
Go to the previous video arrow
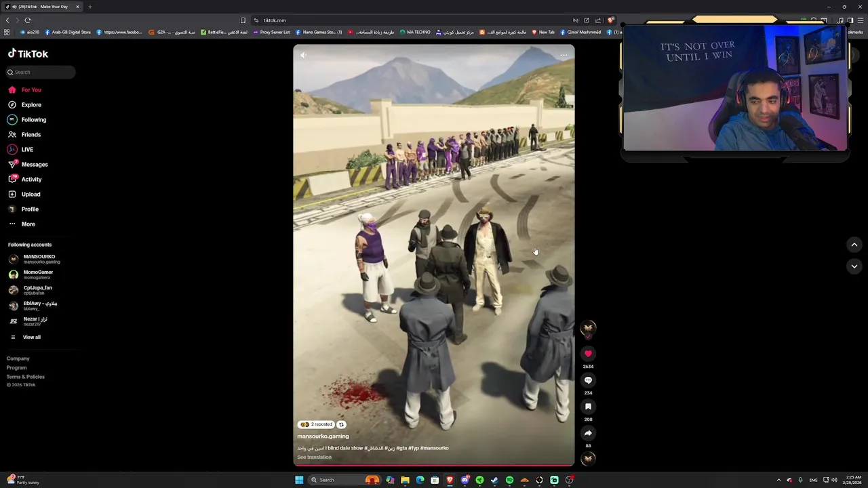pos(854,245)
